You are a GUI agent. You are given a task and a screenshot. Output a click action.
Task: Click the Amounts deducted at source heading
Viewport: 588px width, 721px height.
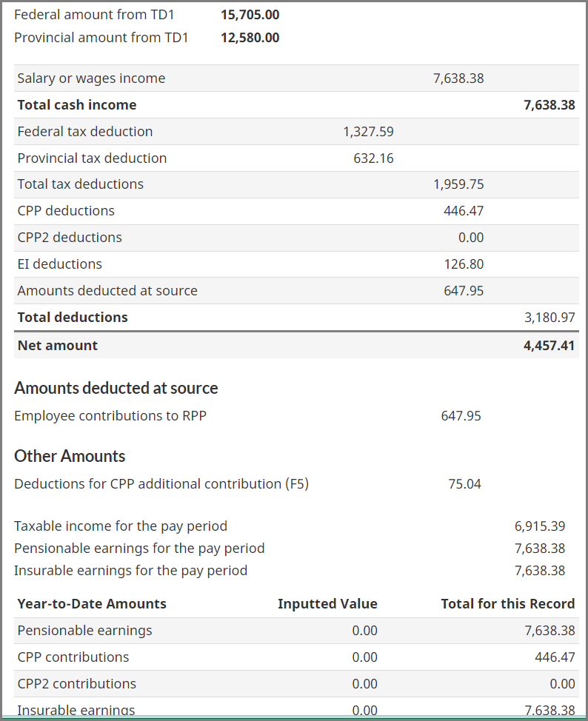point(116,389)
